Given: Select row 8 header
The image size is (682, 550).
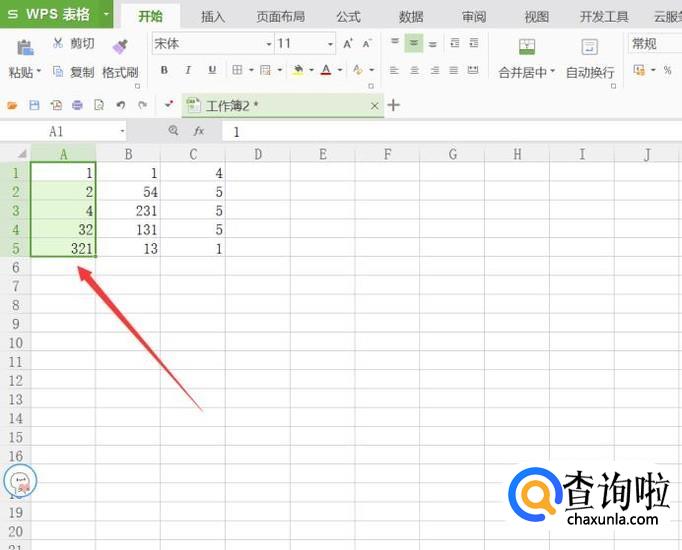Looking at the screenshot, I should (x=15, y=305).
